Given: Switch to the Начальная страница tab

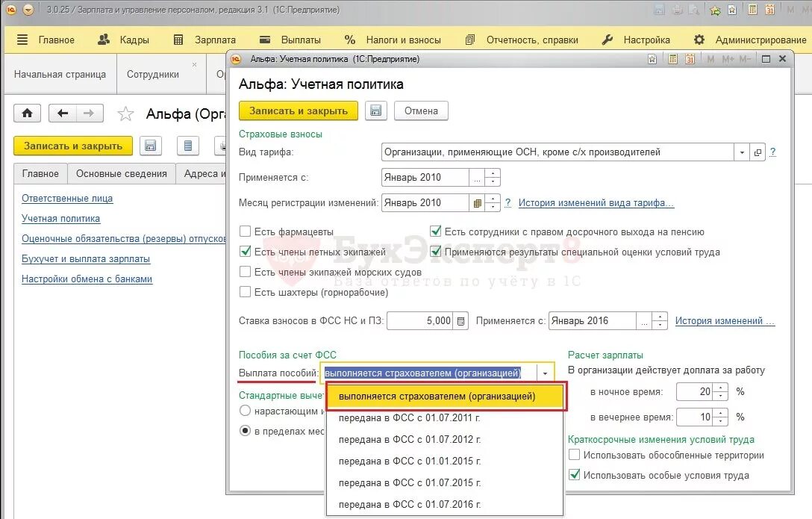Looking at the screenshot, I should (x=60, y=74).
